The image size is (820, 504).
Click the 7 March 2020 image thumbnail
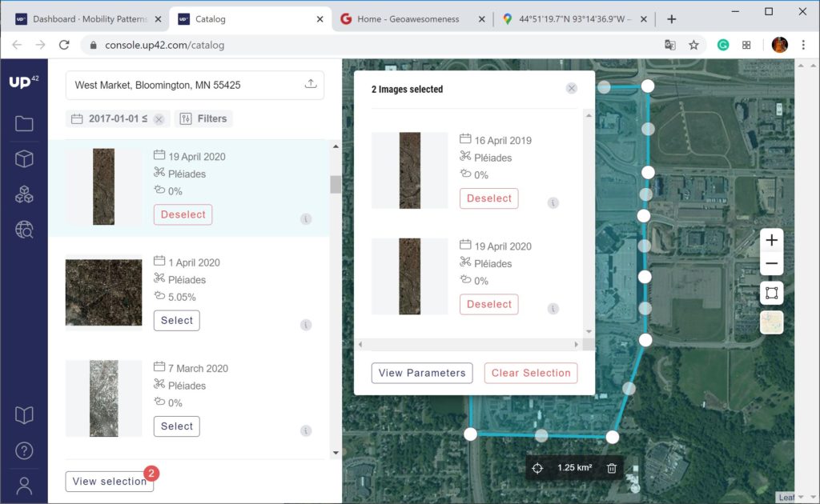[103, 398]
